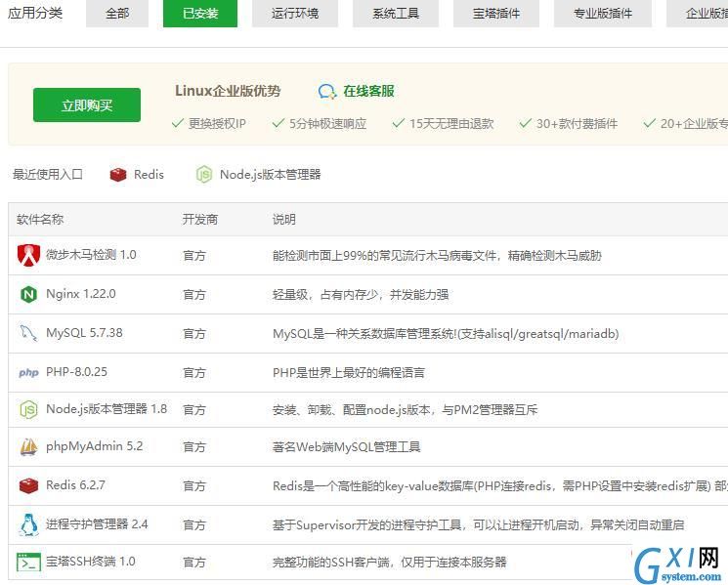728x585 pixels.
Task: Click the 开发商 column header
Action: [200, 220]
